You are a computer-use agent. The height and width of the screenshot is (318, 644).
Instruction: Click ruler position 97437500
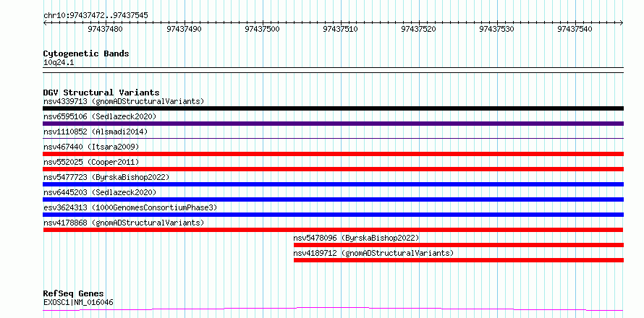(x=262, y=29)
